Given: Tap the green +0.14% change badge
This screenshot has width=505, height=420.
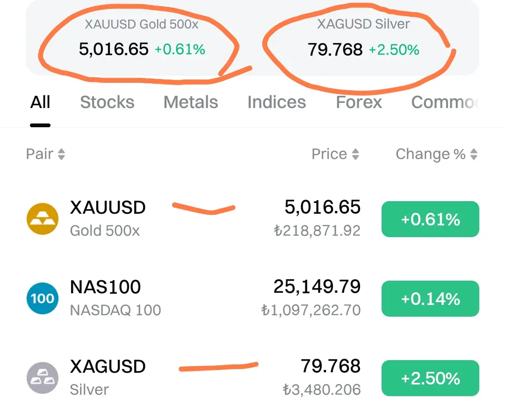Looking at the screenshot, I should (x=430, y=299).
